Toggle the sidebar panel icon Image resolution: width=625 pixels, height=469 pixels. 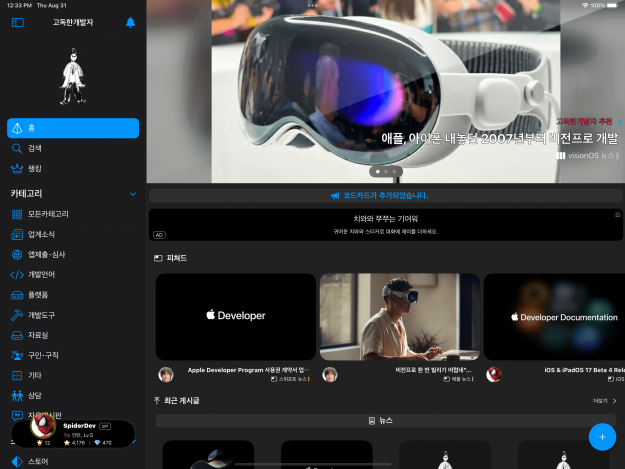pos(17,22)
